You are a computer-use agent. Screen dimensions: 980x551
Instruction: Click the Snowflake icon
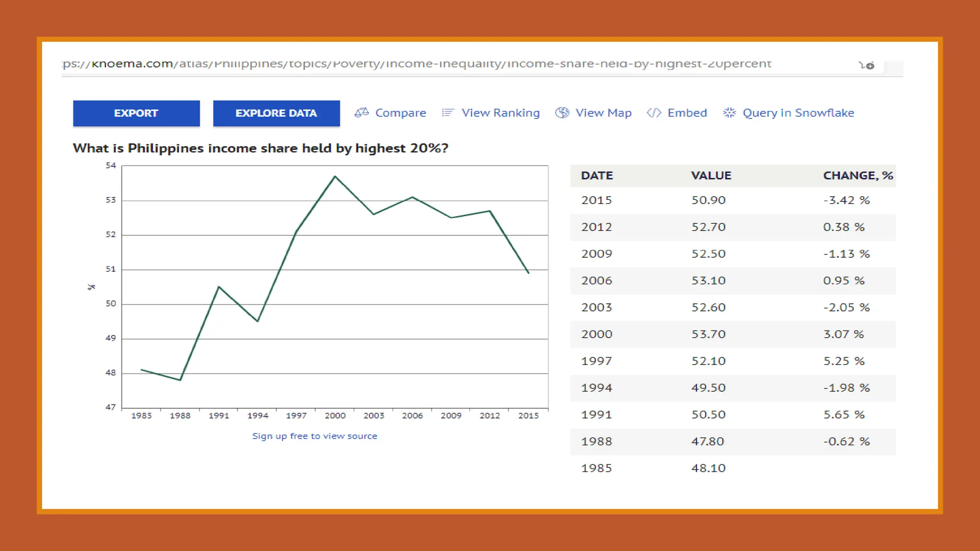click(729, 112)
